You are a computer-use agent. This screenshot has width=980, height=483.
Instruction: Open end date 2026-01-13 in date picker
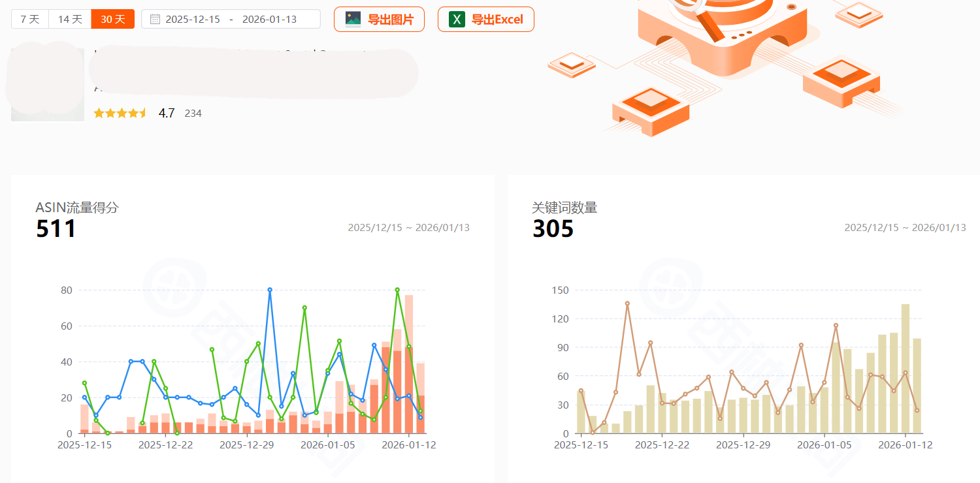click(269, 20)
